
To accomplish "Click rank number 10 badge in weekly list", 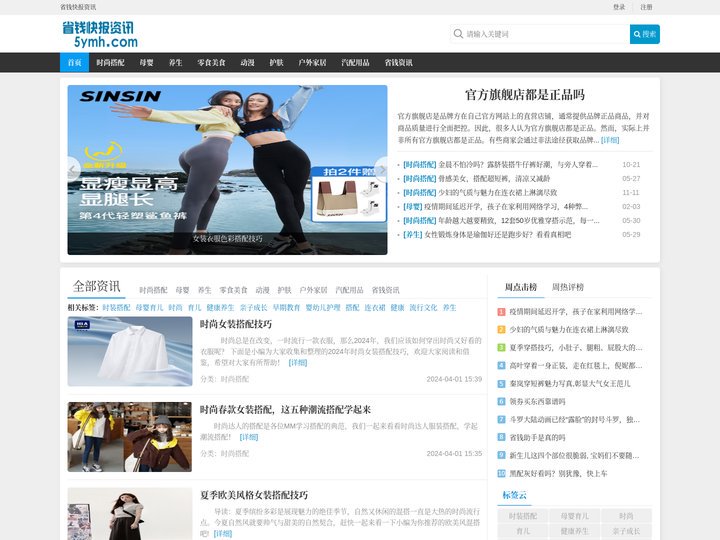I will (x=501, y=473).
